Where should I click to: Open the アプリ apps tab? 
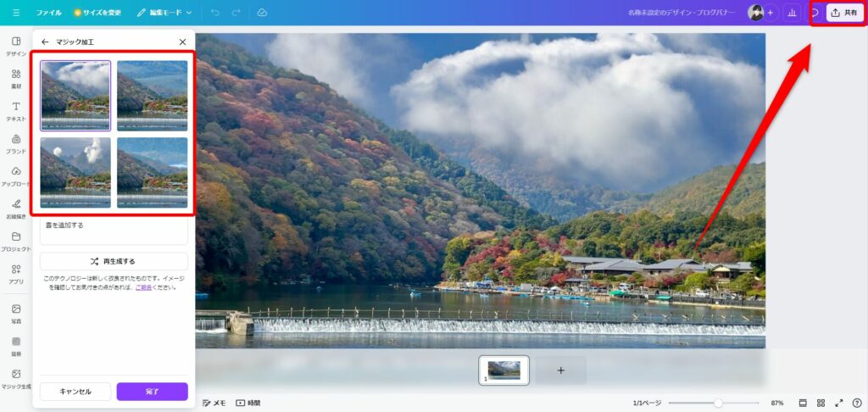click(x=16, y=274)
